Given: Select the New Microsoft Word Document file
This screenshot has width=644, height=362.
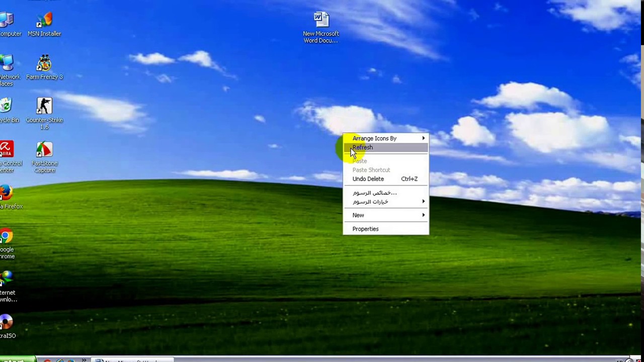Looking at the screenshot, I should click(x=321, y=28).
